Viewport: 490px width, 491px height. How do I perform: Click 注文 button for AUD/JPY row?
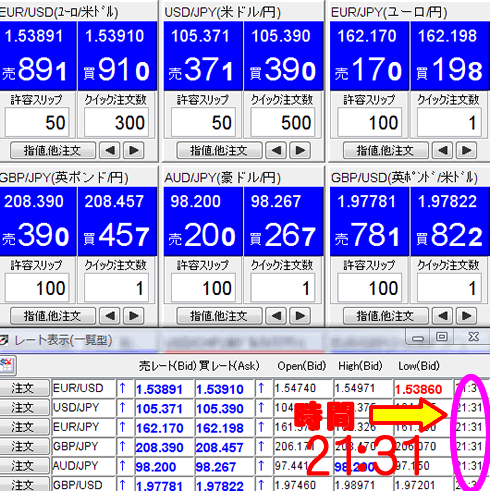24,466
